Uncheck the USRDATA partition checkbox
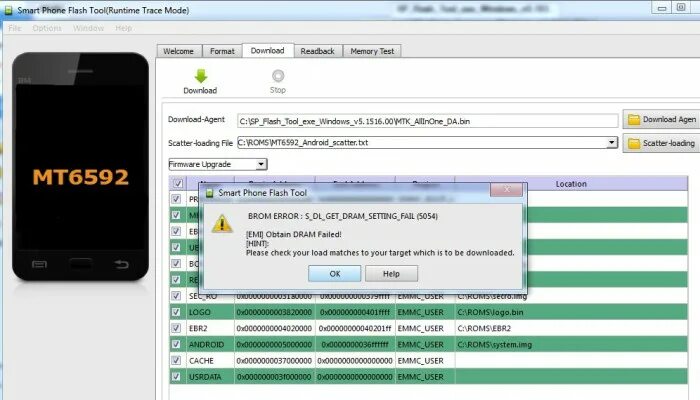This screenshot has height=400, width=700. pos(176,376)
